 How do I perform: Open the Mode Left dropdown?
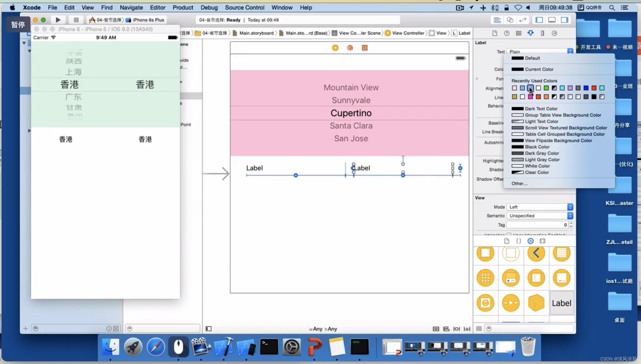pyautogui.click(x=540, y=207)
